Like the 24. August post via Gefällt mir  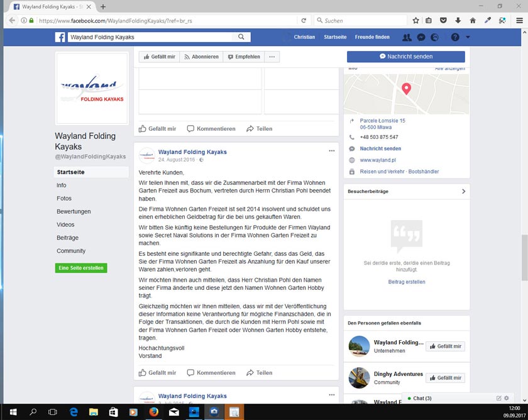coord(158,373)
